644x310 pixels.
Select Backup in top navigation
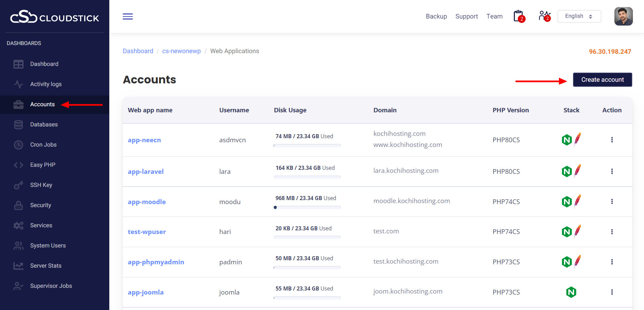coord(436,16)
